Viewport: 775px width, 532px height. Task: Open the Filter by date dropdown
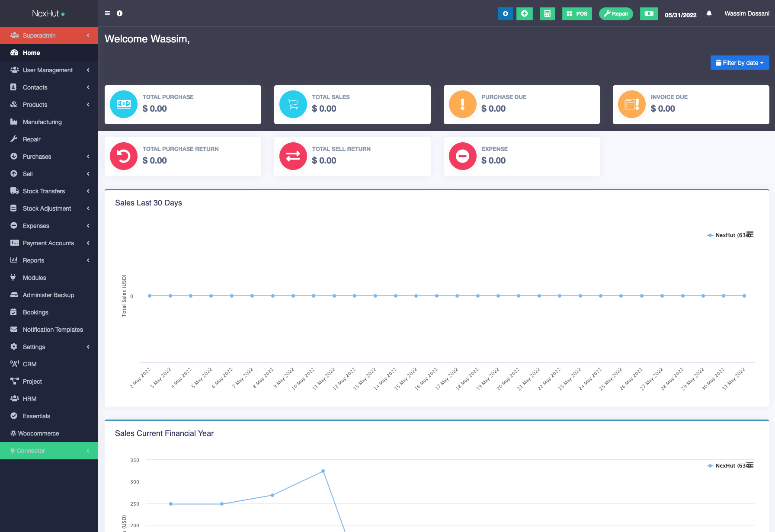pyautogui.click(x=740, y=63)
